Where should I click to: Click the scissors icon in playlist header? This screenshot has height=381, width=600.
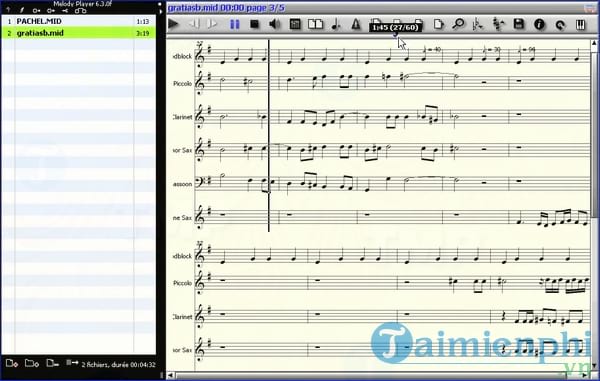tap(65, 11)
